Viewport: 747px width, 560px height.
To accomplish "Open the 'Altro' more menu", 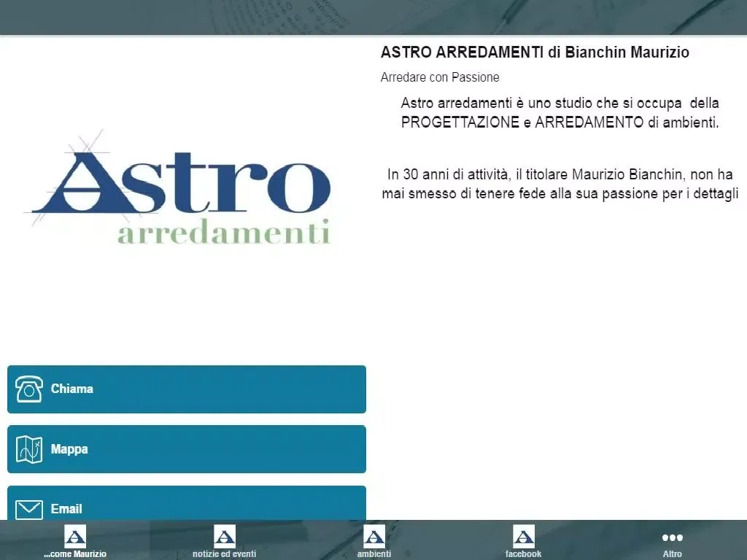I will [x=672, y=540].
